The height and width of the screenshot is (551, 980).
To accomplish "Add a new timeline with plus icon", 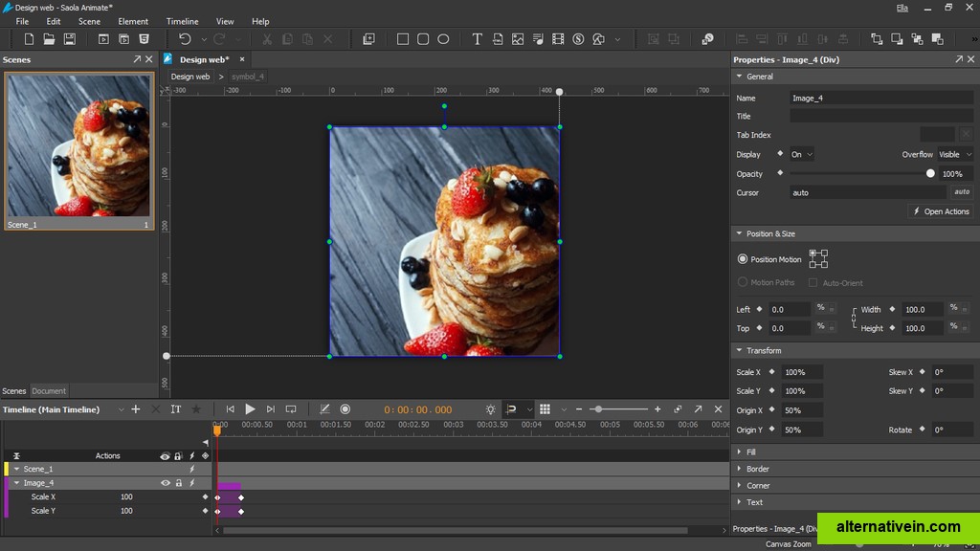I will point(136,409).
